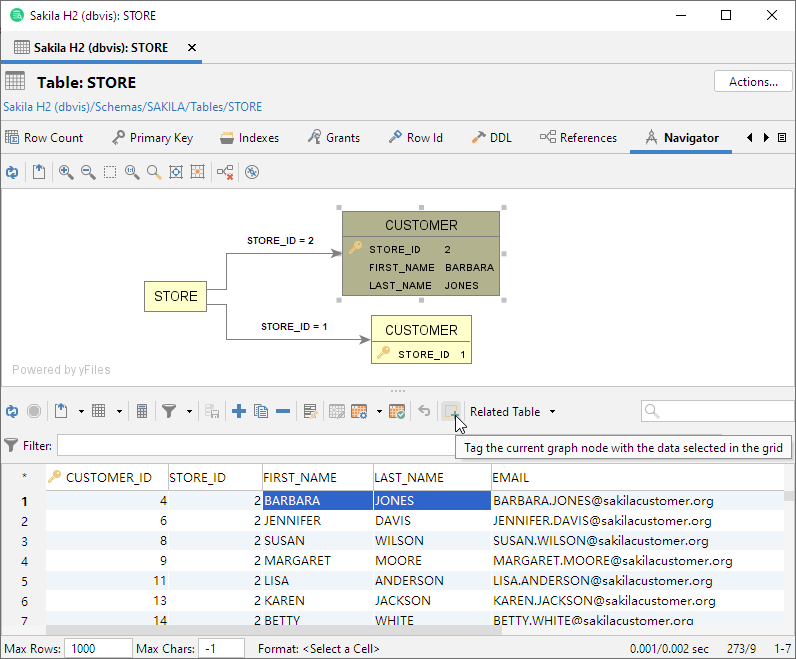Click the remove graph node icon
This screenshot has width=796, height=659.
pyautogui.click(x=225, y=172)
